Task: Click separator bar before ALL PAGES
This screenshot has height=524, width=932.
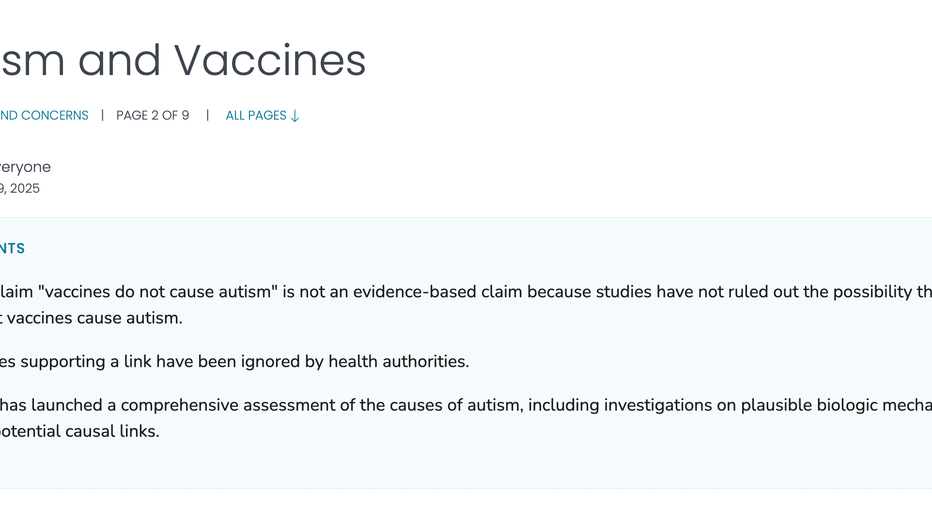Action: tap(208, 116)
